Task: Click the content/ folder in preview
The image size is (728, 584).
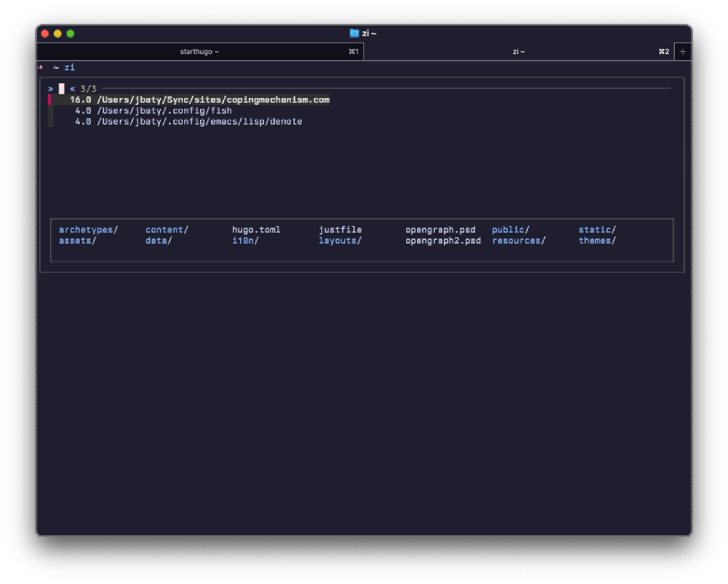Action: (x=167, y=229)
